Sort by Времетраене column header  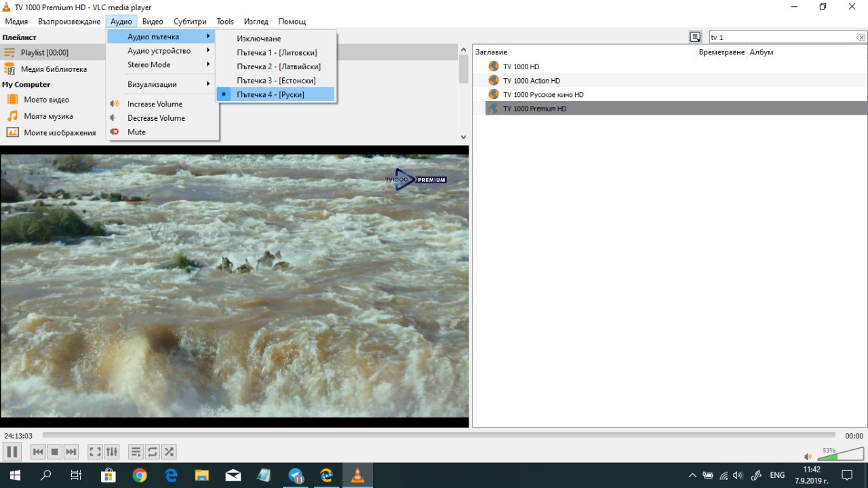coord(722,52)
